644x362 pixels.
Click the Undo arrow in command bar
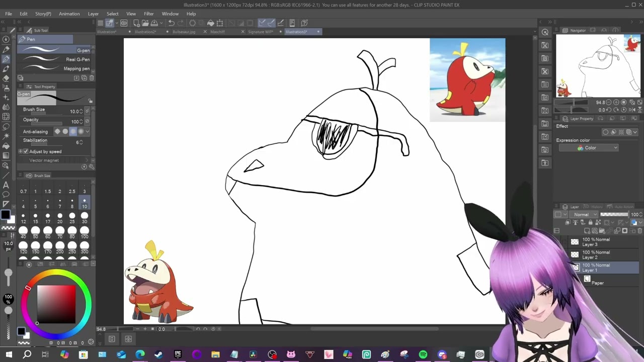point(171,23)
